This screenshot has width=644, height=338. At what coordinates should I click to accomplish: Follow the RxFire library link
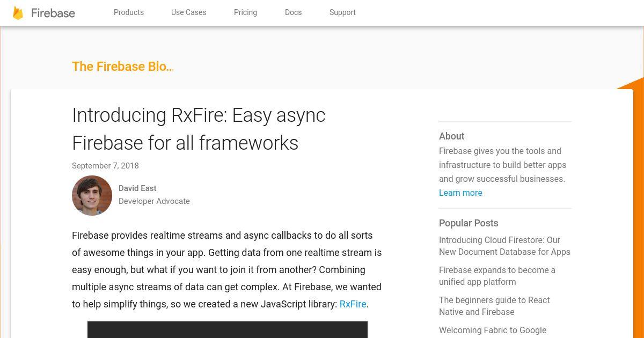click(353, 304)
